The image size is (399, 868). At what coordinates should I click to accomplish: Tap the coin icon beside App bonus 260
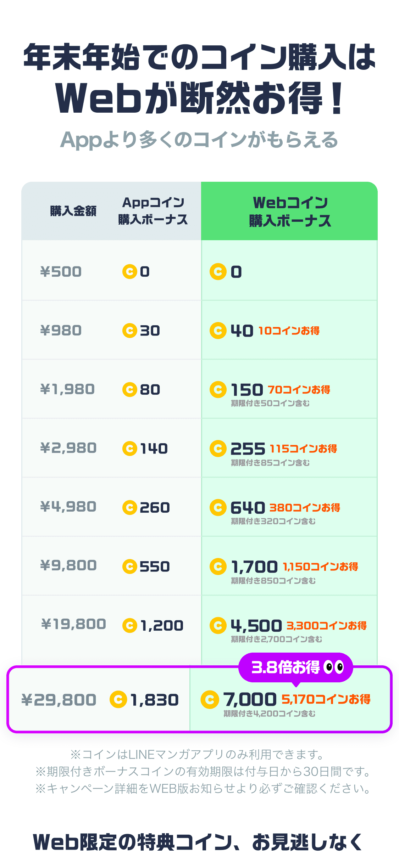[130, 507]
